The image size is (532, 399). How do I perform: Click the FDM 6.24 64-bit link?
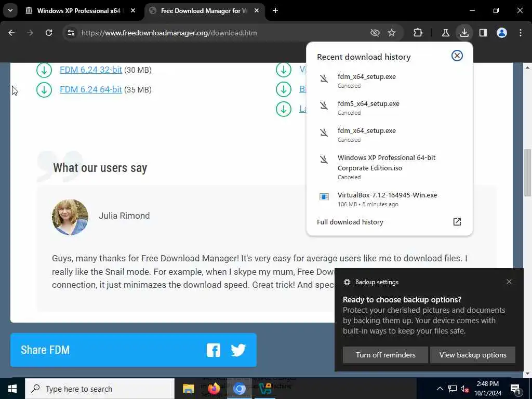90,89
